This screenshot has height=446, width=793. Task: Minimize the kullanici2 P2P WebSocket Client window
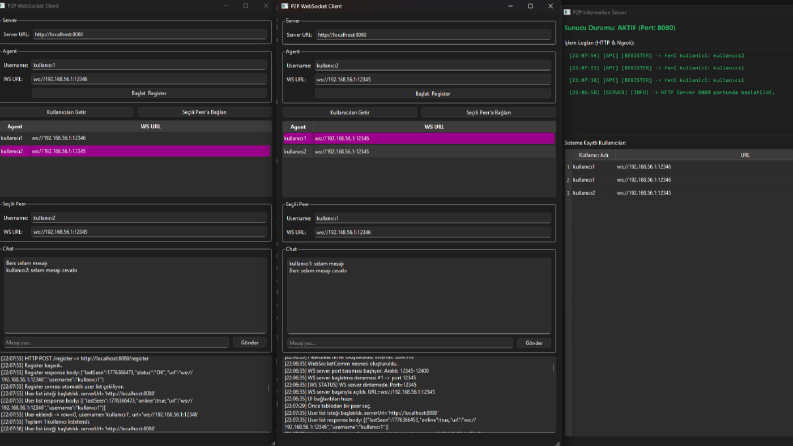tap(510, 6)
